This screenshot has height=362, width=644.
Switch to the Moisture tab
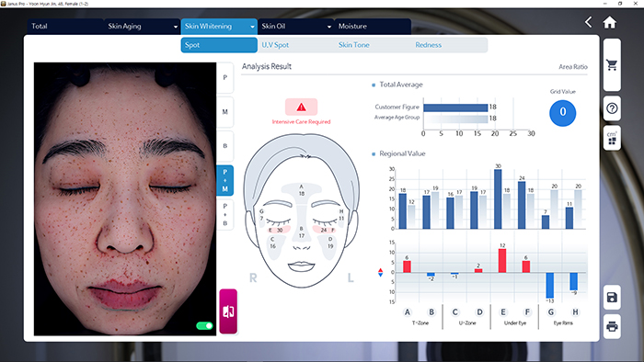tap(373, 27)
